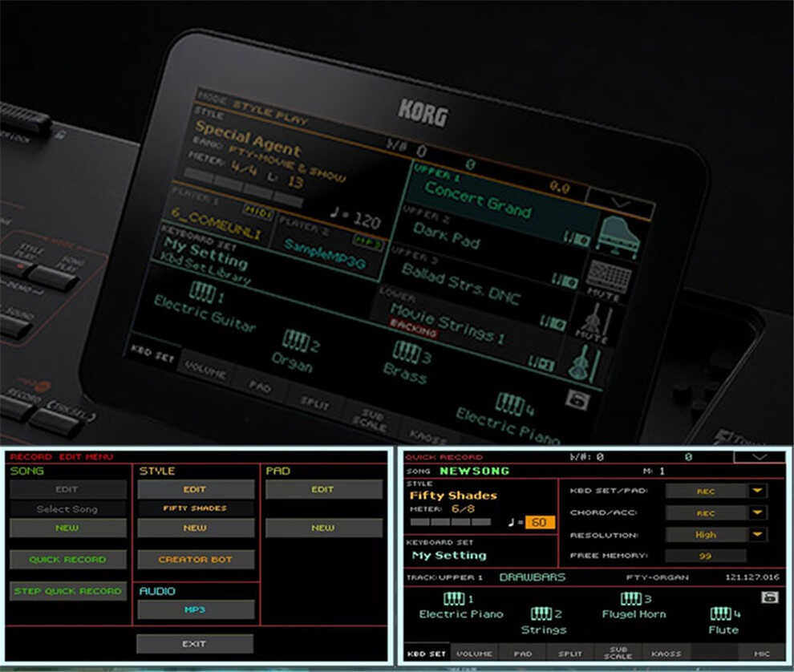Exit the Record Edit Menu
The height and width of the screenshot is (672, 794).
coord(194,644)
